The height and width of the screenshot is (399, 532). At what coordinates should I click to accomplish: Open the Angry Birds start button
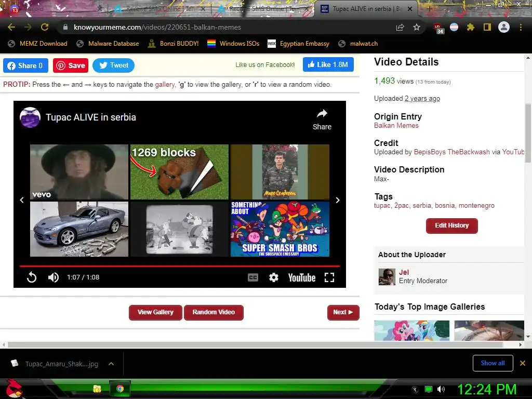(x=14, y=389)
